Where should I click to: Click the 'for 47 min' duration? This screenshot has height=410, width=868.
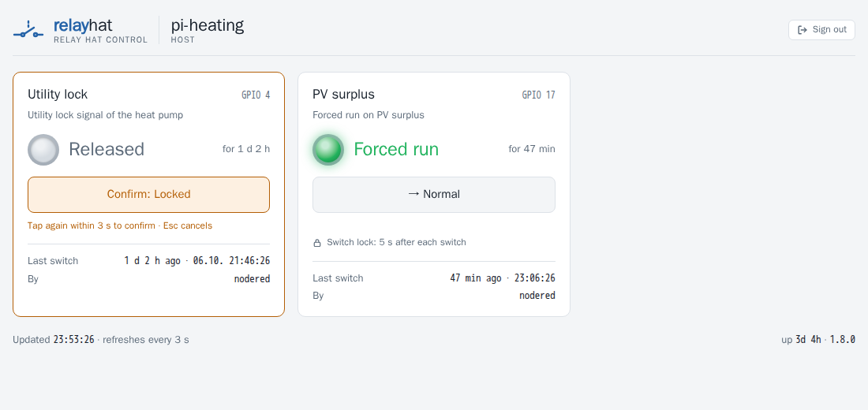(x=531, y=149)
